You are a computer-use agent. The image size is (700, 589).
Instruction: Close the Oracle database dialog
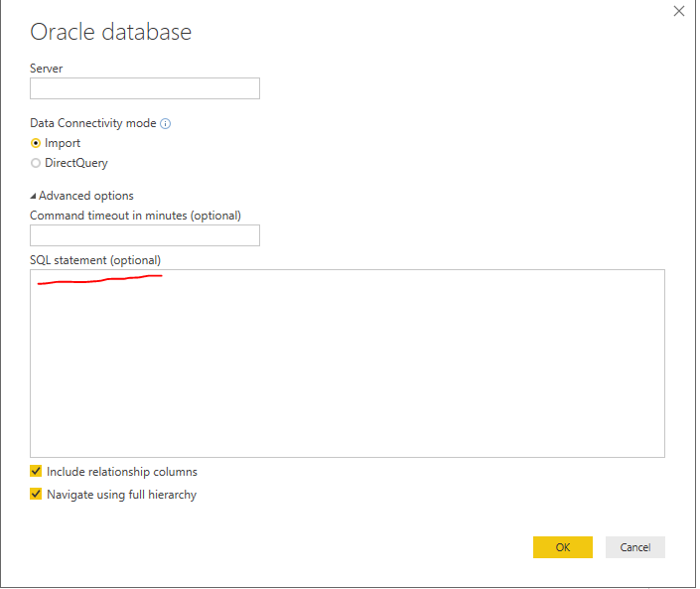678,11
